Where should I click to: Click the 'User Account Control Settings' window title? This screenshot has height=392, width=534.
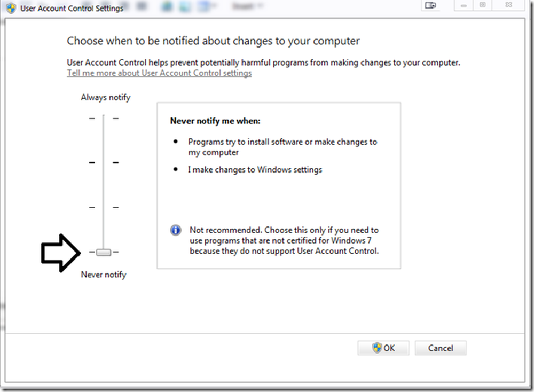(72, 8)
